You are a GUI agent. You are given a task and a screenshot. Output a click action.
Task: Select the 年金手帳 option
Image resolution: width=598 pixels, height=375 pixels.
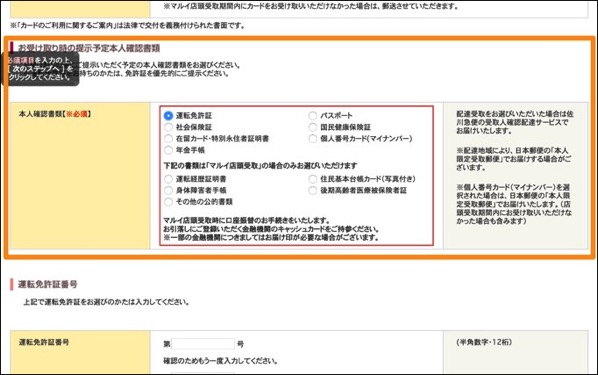coord(168,150)
